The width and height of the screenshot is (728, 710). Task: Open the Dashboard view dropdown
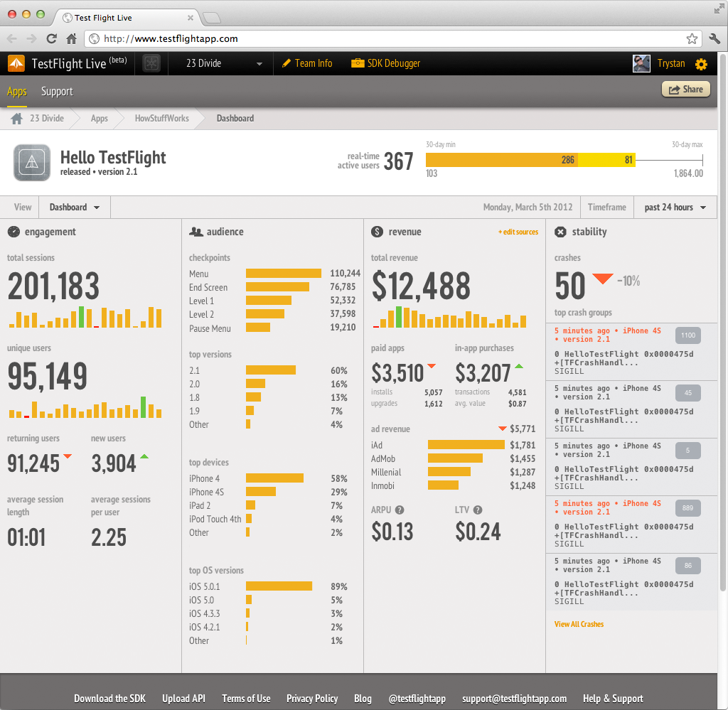coord(74,208)
